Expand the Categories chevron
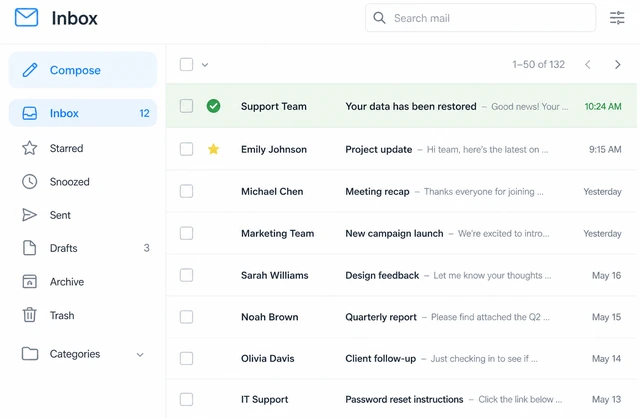The width and height of the screenshot is (640, 418). [x=140, y=354]
